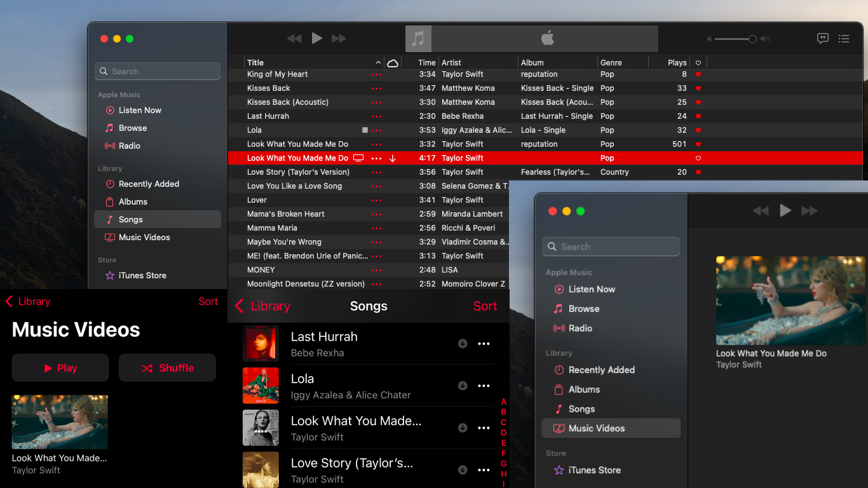
Task: Click rewind in the back Music window toolbar
Action: [294, 39]
